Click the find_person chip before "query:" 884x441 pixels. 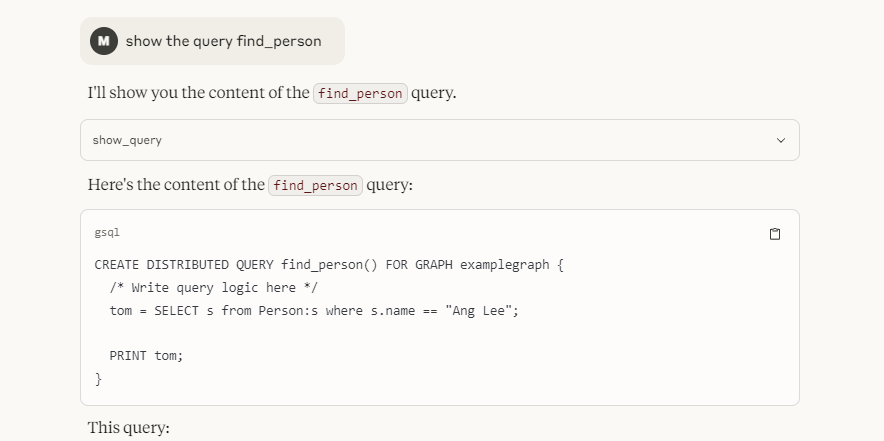point(315,186)
